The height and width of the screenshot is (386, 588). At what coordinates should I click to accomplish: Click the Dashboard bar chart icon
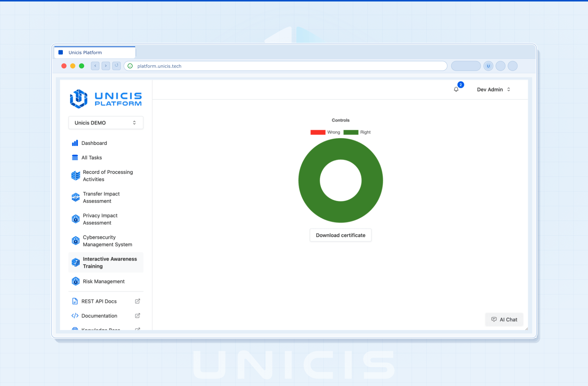pyautogui.click(x=75, y=143)
